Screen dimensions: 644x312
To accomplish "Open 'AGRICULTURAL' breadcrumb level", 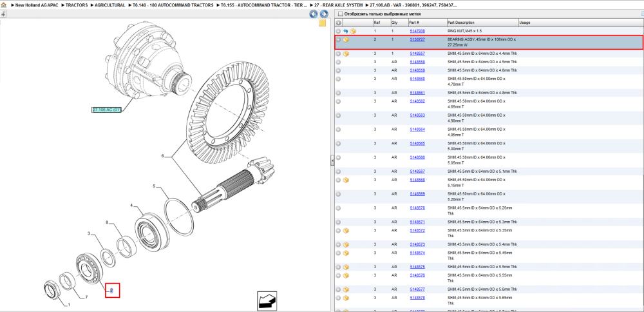I will click(110, 5).
